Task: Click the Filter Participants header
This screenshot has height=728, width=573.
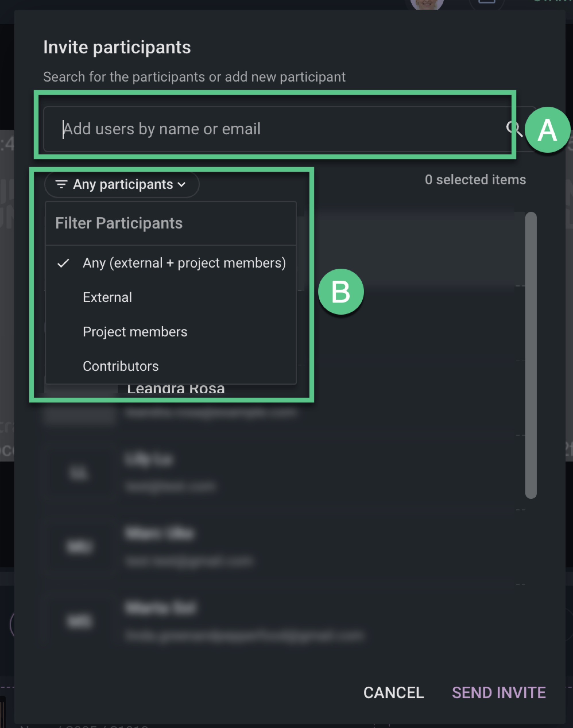Action: [119, 223]
